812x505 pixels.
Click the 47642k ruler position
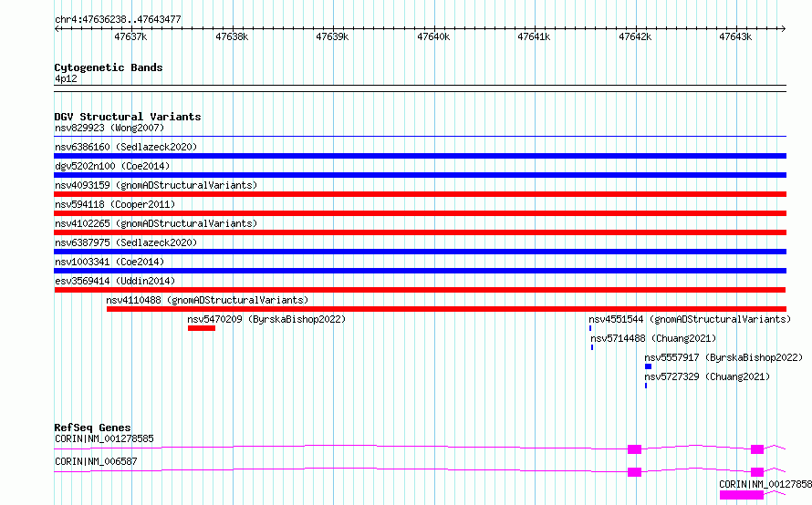(635, 36)
